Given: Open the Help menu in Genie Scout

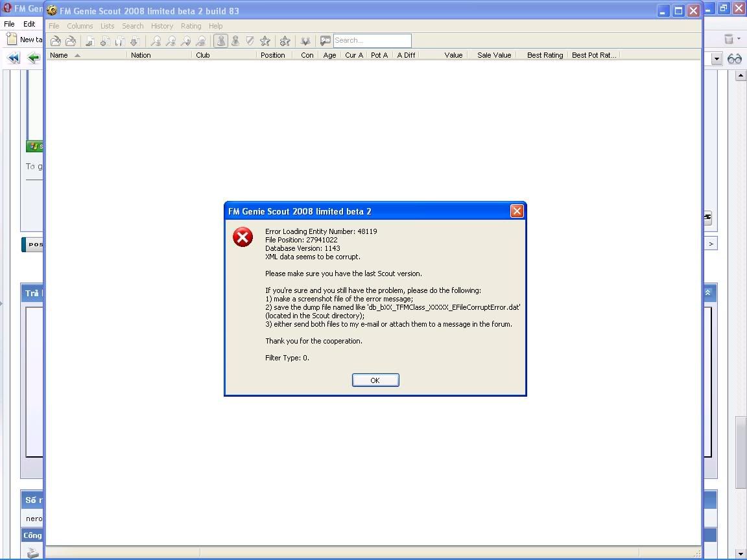Looking at the screenshot, I should [x=215, y=26].
